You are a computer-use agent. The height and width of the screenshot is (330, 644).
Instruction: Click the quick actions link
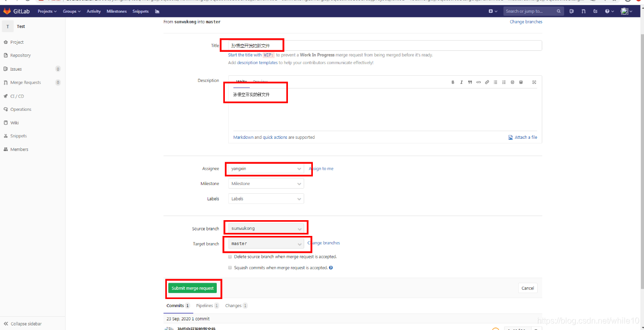pos(275,137)
